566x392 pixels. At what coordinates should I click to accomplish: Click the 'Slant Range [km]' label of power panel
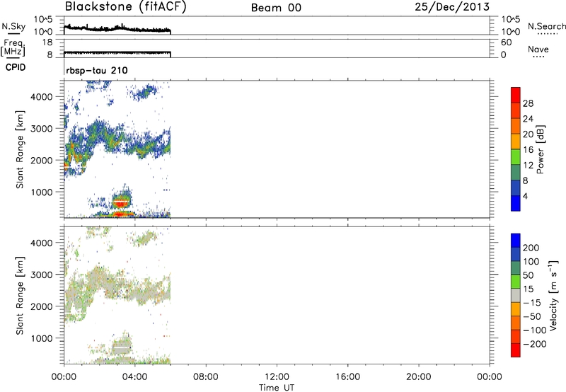coord(20,149)
